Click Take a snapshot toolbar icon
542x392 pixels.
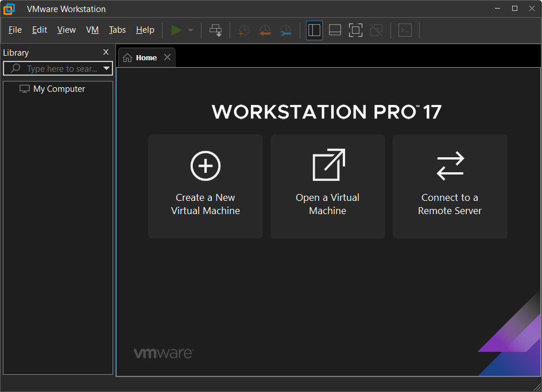click(x=244, y=30)
